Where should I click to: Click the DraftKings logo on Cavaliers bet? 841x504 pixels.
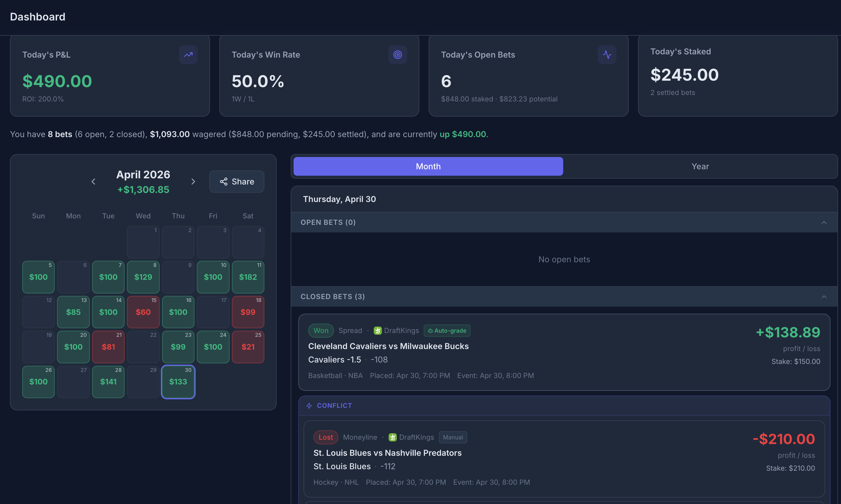377,330
